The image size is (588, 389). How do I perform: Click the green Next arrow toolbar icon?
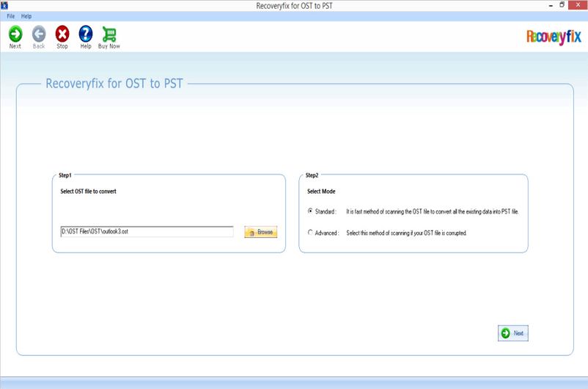tap(15, 34)
